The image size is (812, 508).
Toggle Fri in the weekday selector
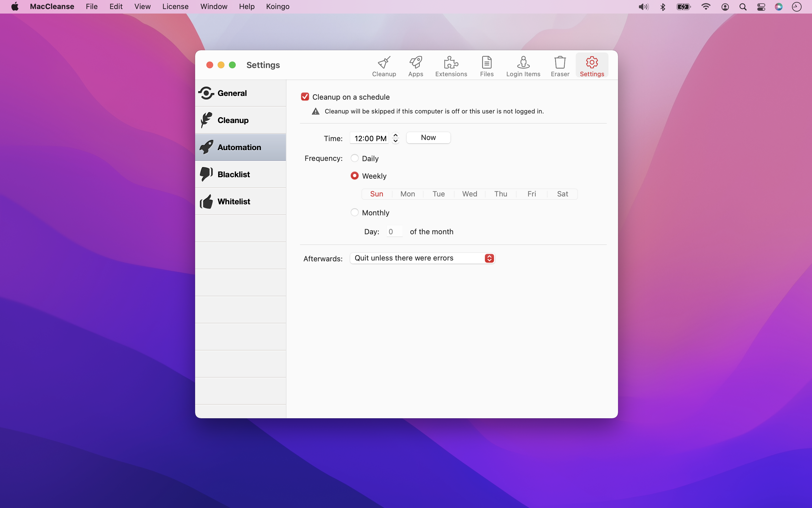(x=531, y=194)
